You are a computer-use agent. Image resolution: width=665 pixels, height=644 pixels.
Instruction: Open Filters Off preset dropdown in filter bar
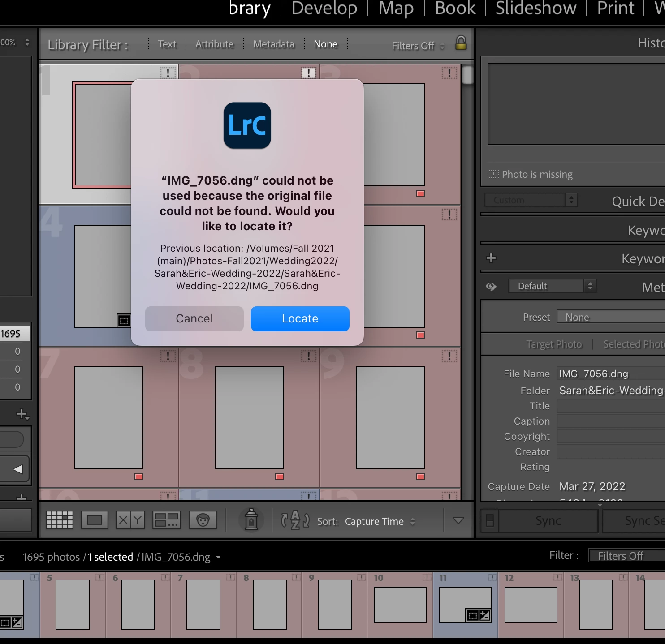coord(419,46)
